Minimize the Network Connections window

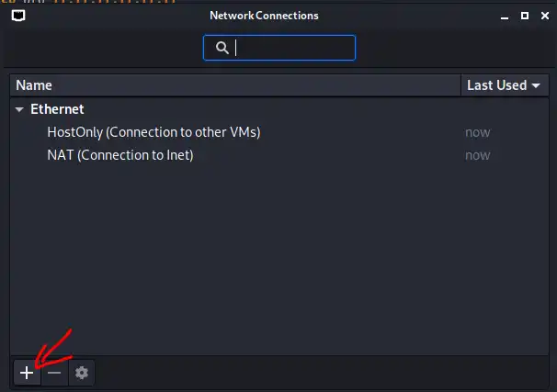tap(502, 16)
